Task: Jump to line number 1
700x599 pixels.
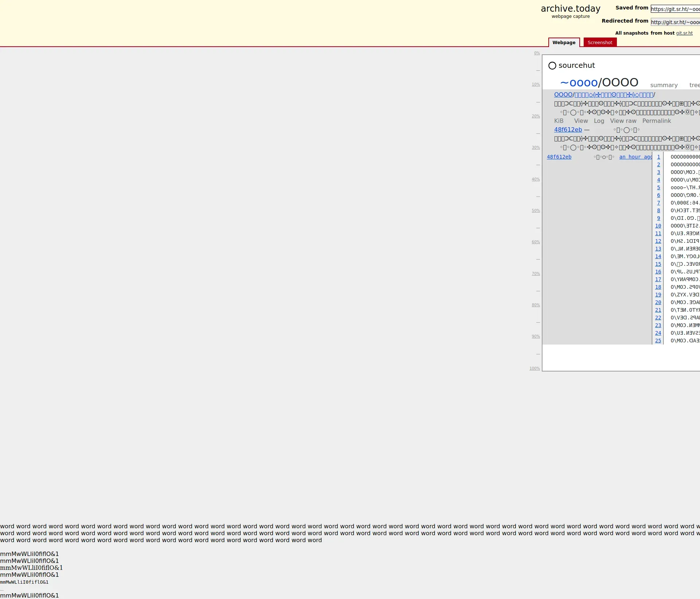Action: pyautogui.click(x=658, y=157)
